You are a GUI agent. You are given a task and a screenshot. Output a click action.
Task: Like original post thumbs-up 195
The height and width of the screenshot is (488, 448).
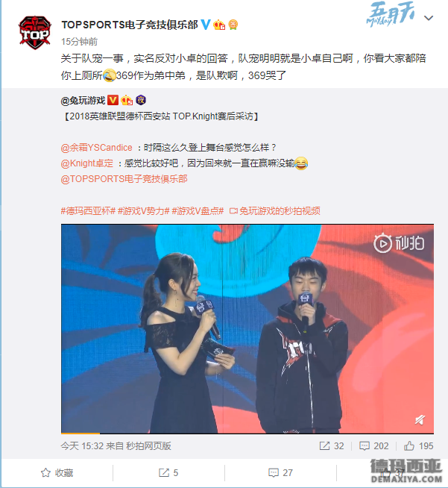point(418,446)
